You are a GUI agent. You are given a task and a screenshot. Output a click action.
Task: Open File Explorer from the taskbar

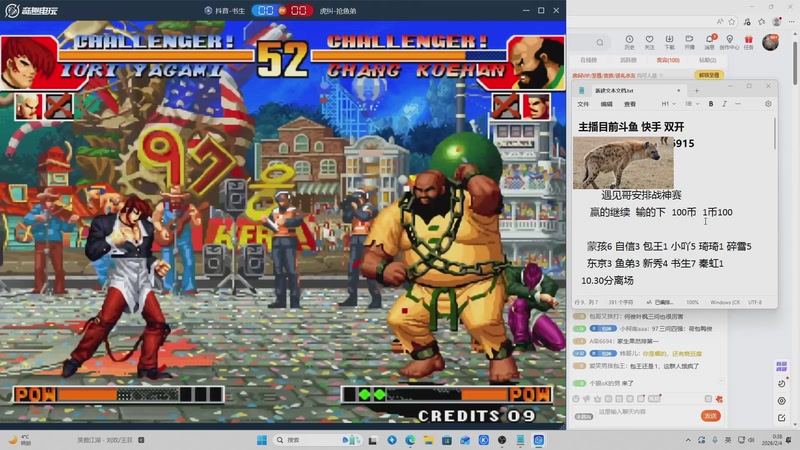429,440
